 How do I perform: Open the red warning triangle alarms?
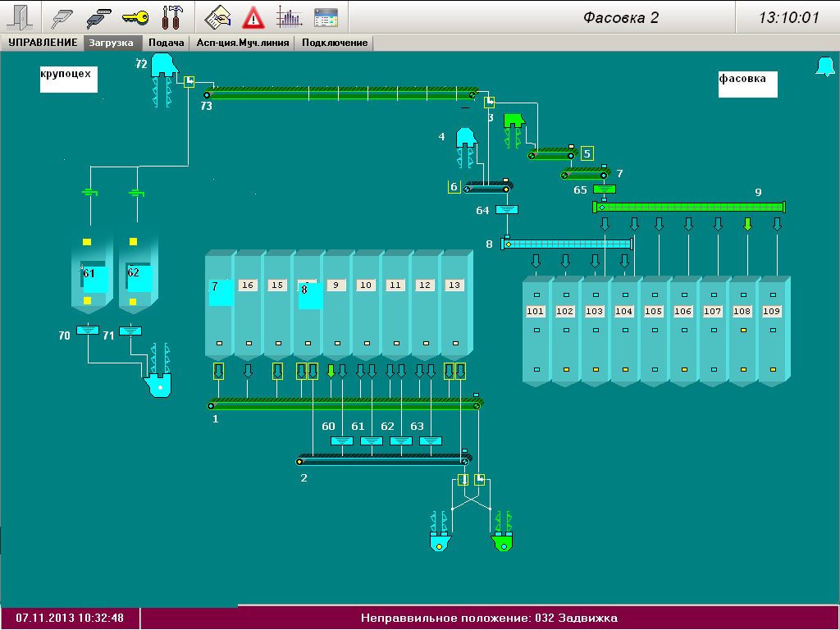253,17
